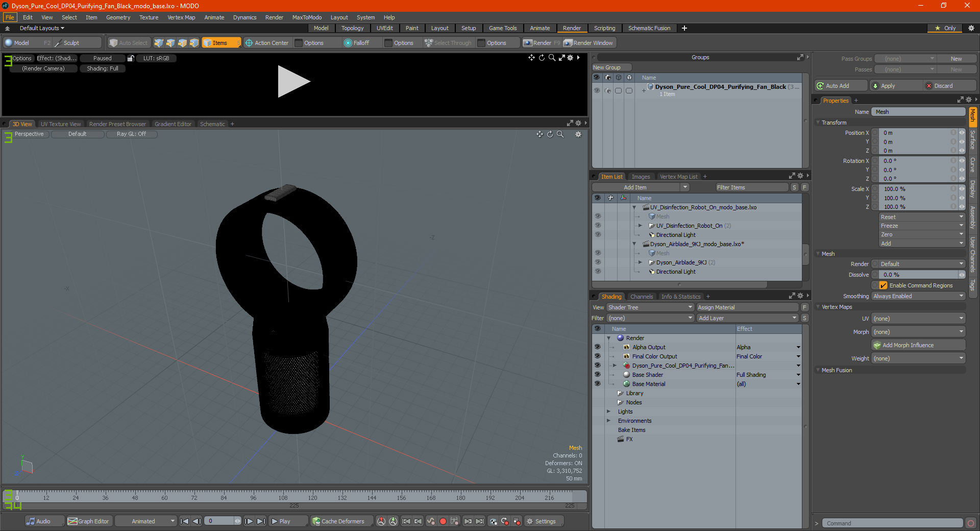
Task: Switch to the Channels tab
Action: tap(641, 297)
